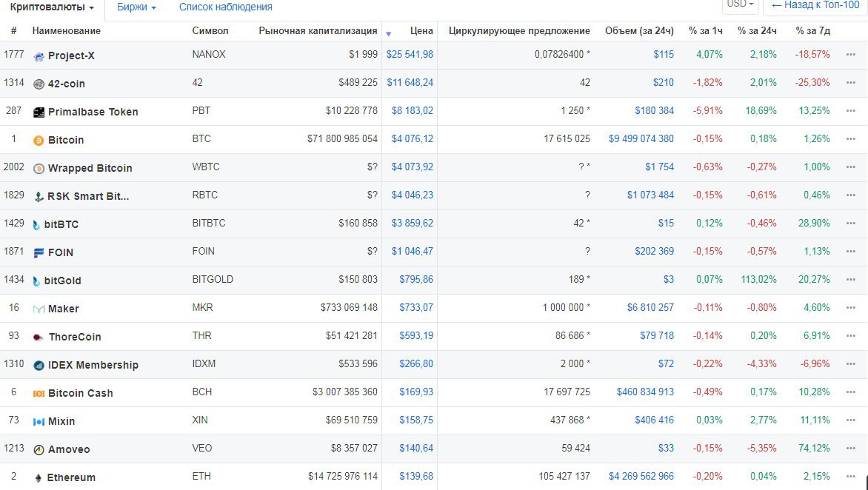Click the Amoveo logo icon
868x490 pixels.
[x=39, y=449]
